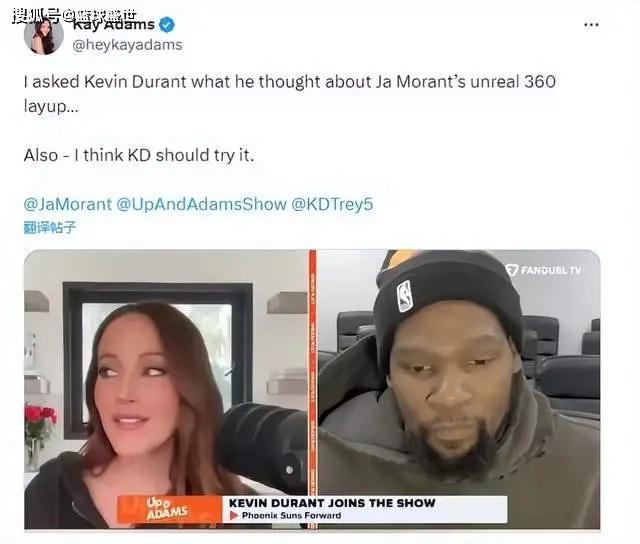Open Kay Adams profile avatar
640x544 pixels.
[x=44, y=36]
